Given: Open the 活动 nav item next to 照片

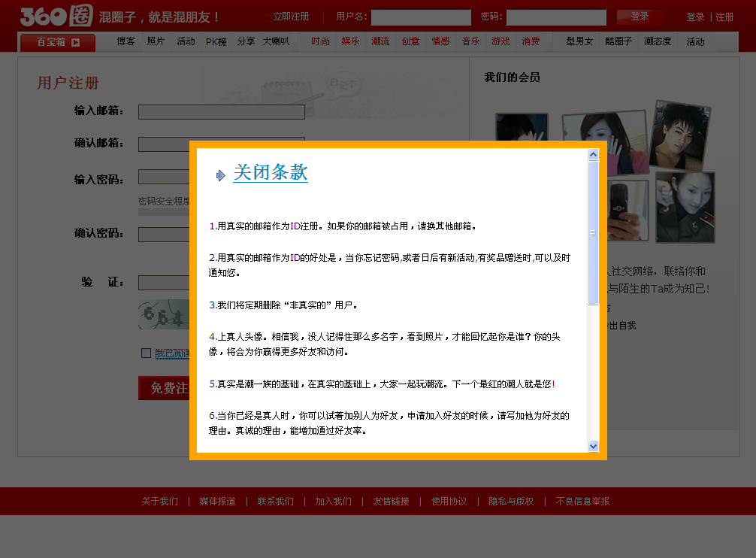Looking at the screenshot, I should (x=186, y=41).
